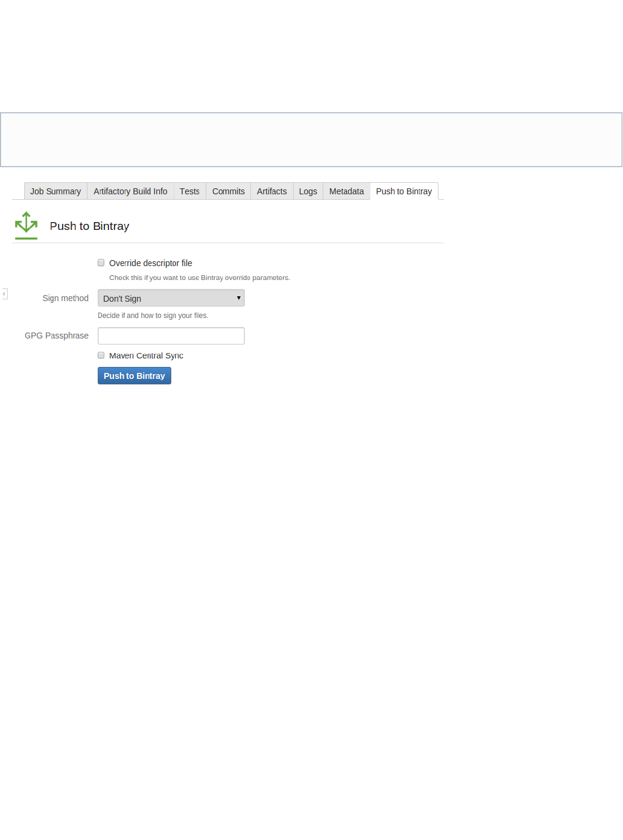The height and width of the screenshot is (840, 623).
Task: Select the Push to Bintray tab
Action: coord(404,191)
